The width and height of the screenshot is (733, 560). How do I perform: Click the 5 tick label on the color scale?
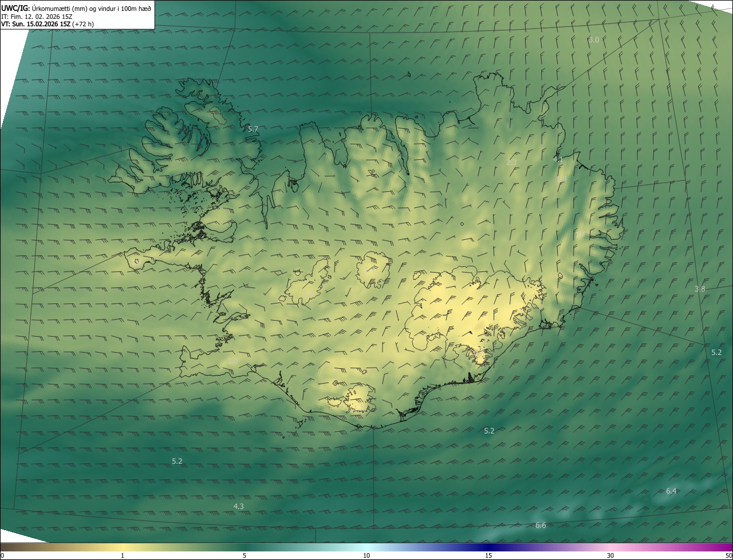click(x=245, y=555)
